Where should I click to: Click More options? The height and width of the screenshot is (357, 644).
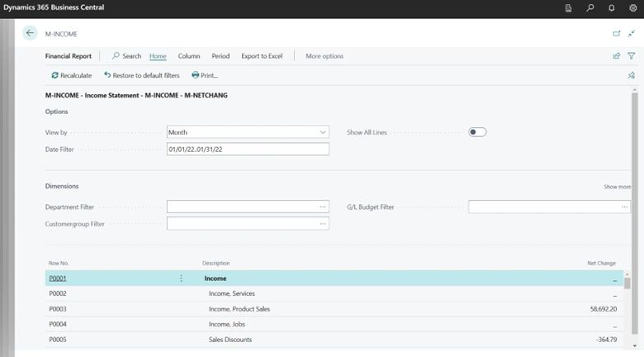click(x=324, y=56)
